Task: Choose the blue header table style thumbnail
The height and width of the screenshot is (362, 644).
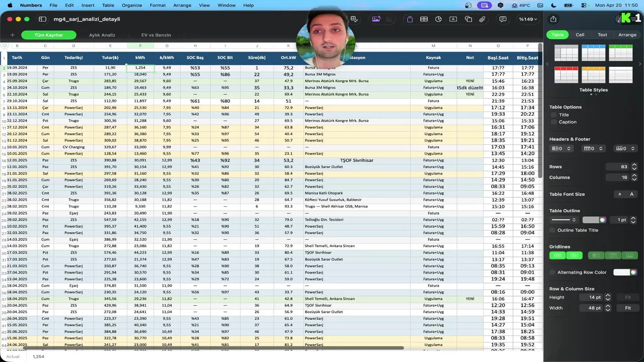Action: pyautogui.click(x=593, y=53)
